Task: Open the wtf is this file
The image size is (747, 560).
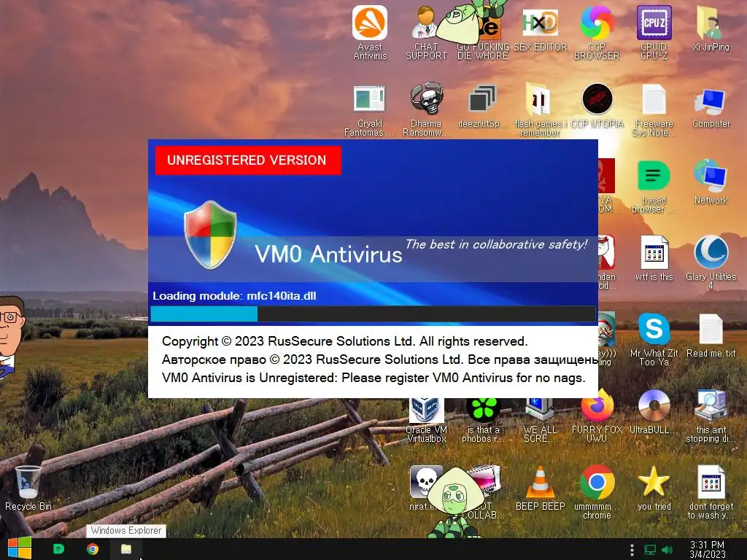Action: click(x=654, y=258)
